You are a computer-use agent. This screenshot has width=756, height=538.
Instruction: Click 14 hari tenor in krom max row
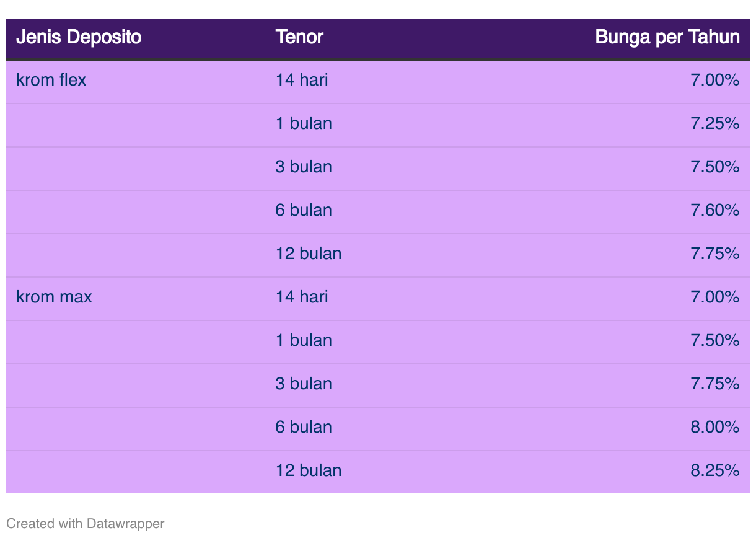[302, 297]
